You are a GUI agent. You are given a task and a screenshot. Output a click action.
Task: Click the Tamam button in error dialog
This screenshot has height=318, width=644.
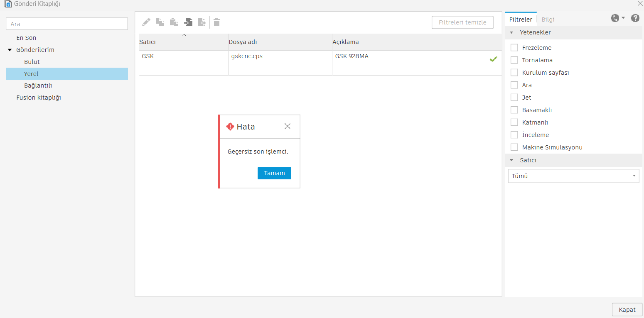(x=274, y=173)
